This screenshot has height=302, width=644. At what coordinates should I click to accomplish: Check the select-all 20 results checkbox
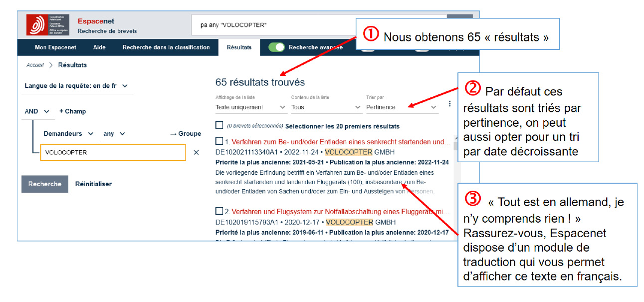coord(219,126)
